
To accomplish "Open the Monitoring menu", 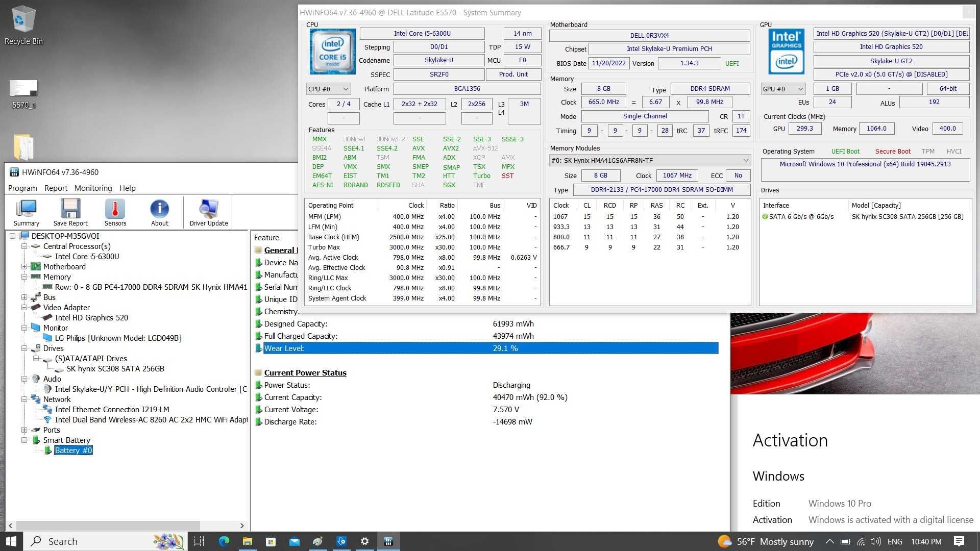I will (x=93, y=188).
